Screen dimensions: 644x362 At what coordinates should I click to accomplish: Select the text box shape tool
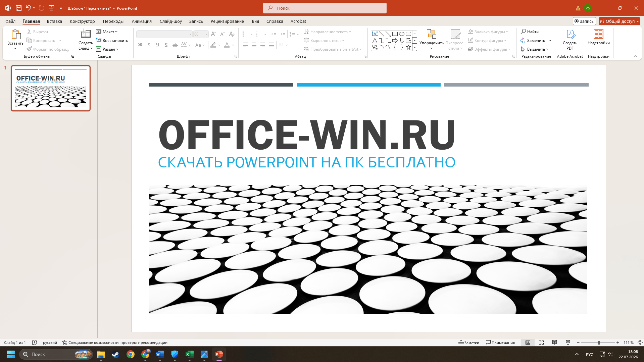pyautogui.click(x=375, y=34)
